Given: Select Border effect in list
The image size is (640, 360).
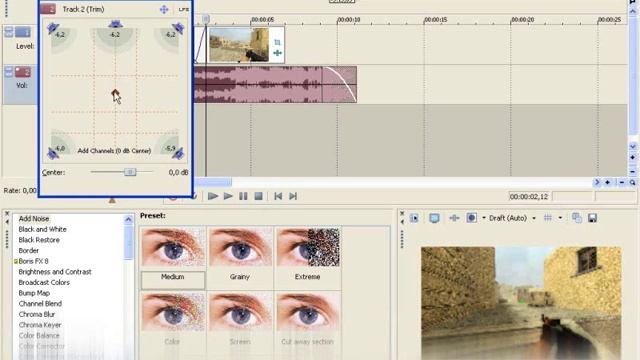Looking at the screenshot, I should pos(29,251).
